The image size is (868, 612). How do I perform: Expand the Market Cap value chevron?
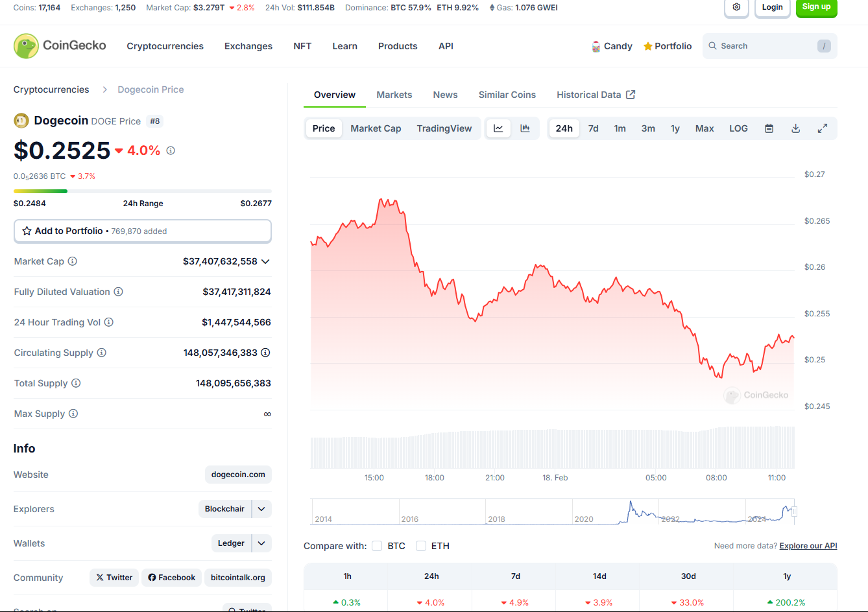265,261
